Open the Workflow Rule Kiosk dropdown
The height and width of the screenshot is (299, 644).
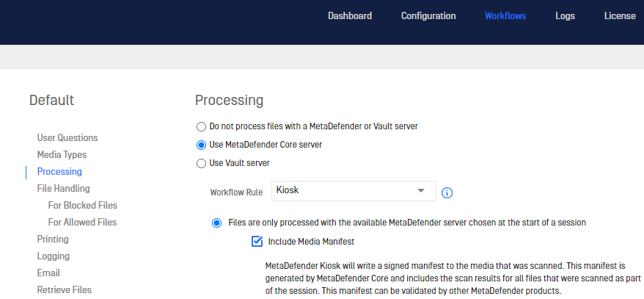354,191
